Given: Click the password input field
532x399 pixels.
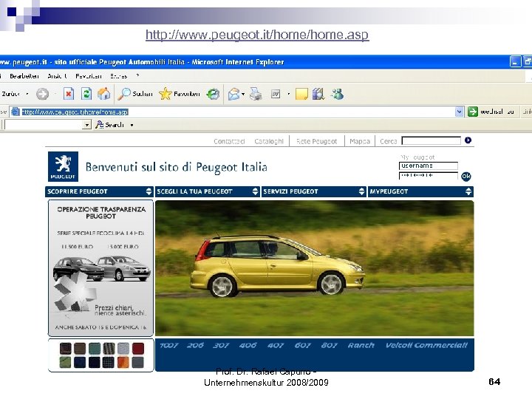Looking at the screenshot, I should coord(428,175).
